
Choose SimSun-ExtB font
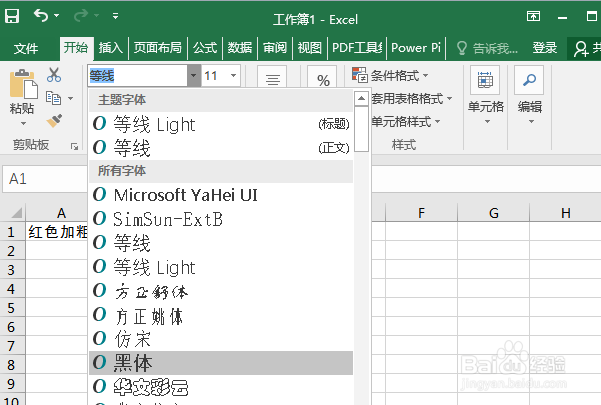(x=221, y=219)
